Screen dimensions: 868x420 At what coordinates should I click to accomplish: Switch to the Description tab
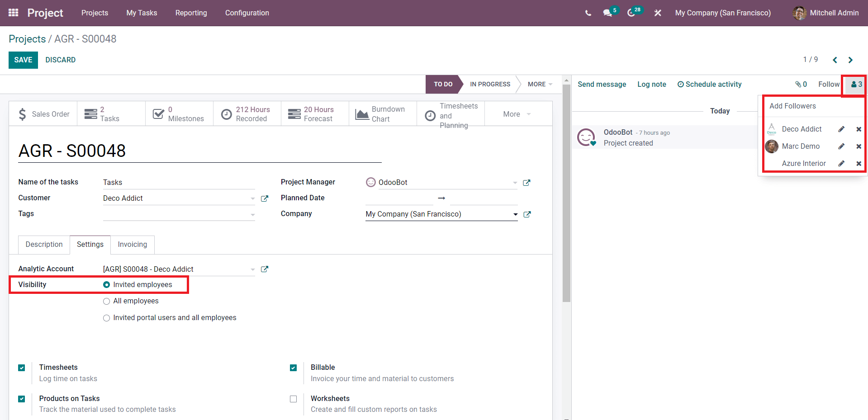(x=44, y=245)
